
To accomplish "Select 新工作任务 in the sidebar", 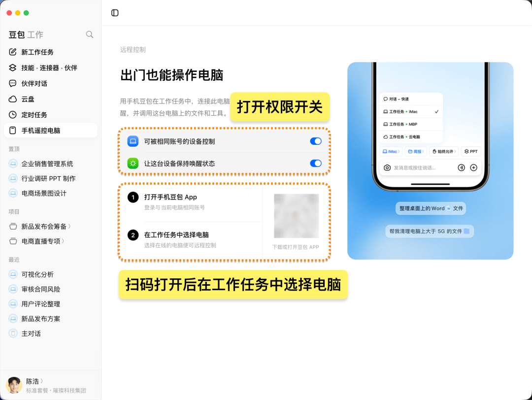I will click(x=51, y=52).
